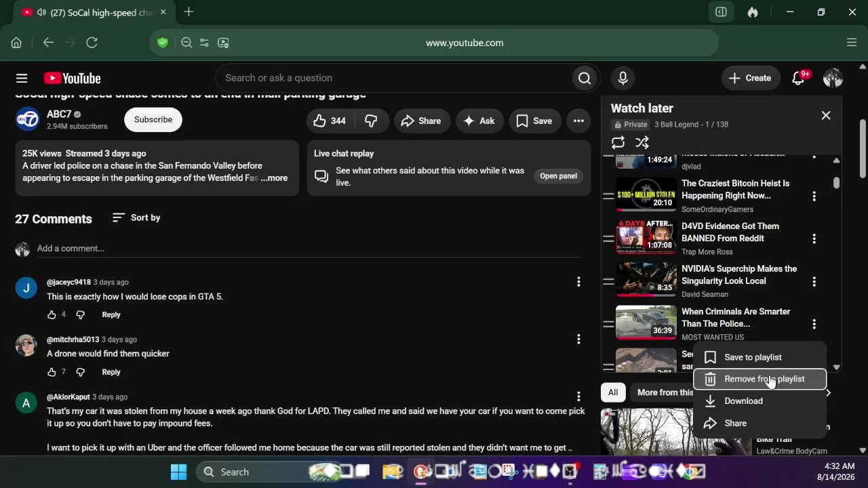Viewport: 868px width, 488px height.
Task: Click the green shield security icon
Action: pos(163,43)
